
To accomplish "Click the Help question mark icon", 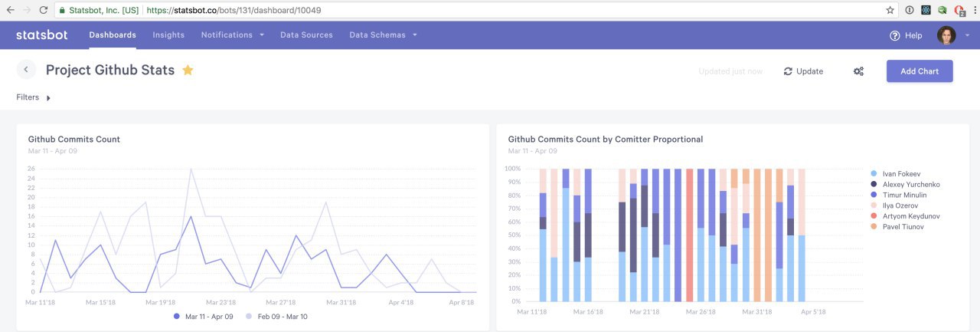I will click(x=894, y=35).
